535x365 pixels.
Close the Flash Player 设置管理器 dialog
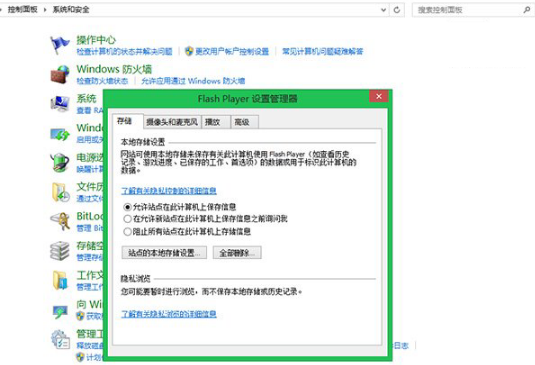click(378, 96)
